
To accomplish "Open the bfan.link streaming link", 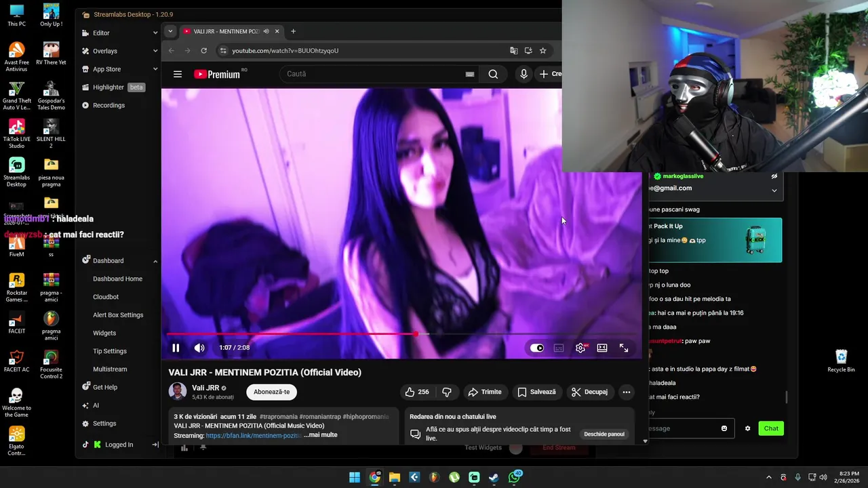I will point(253,436).
